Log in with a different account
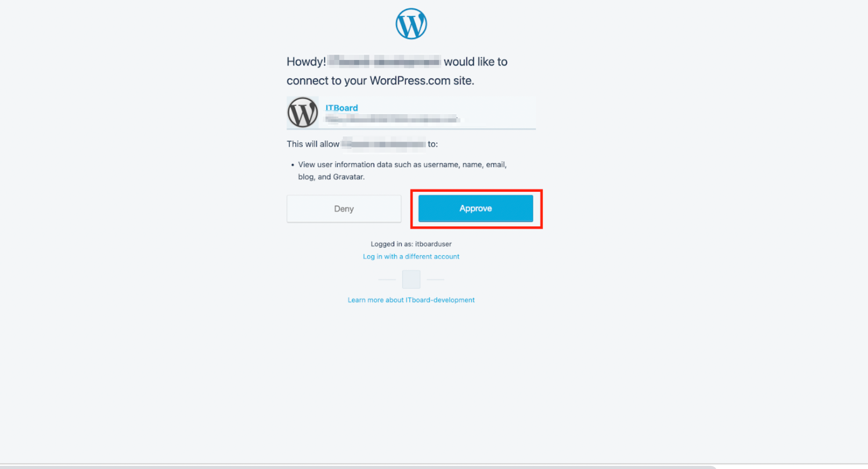This screenshot has width=868, height=469. pos(411,257)
